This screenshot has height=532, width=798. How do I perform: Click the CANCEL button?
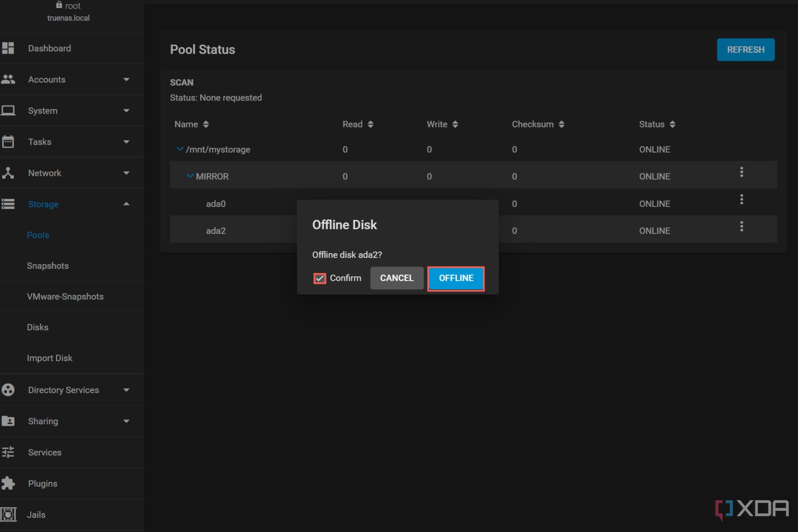(397, 278)
